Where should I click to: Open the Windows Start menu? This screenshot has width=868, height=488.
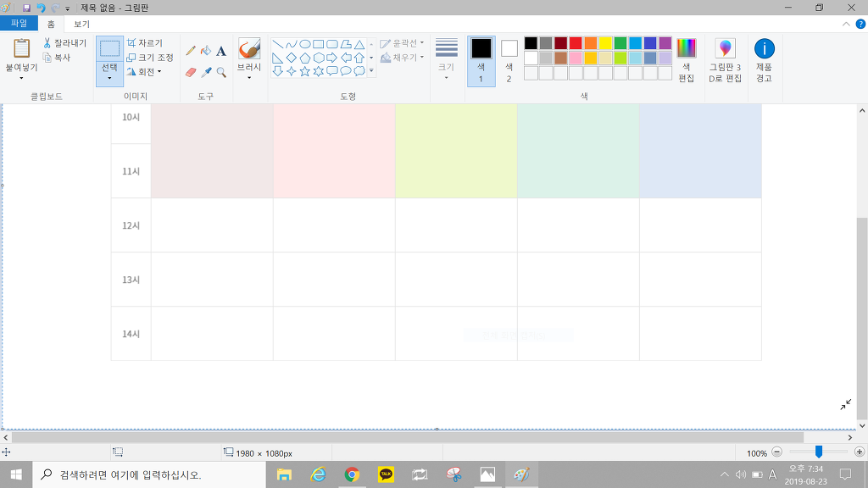click(x=16, y=474)
